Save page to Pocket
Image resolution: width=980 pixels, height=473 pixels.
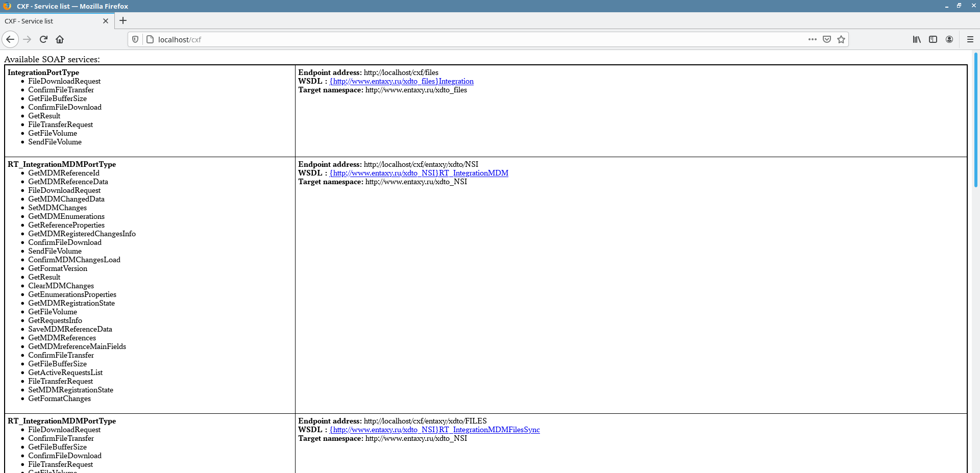827,39
